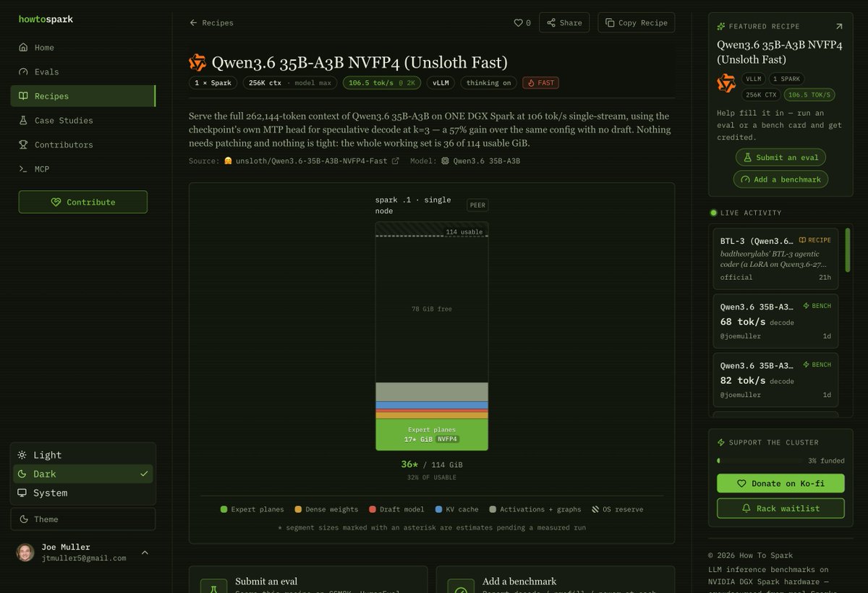The image size is (868, 593).
Task: Click the Rack waitlist button
Action: tap(780, 508)
